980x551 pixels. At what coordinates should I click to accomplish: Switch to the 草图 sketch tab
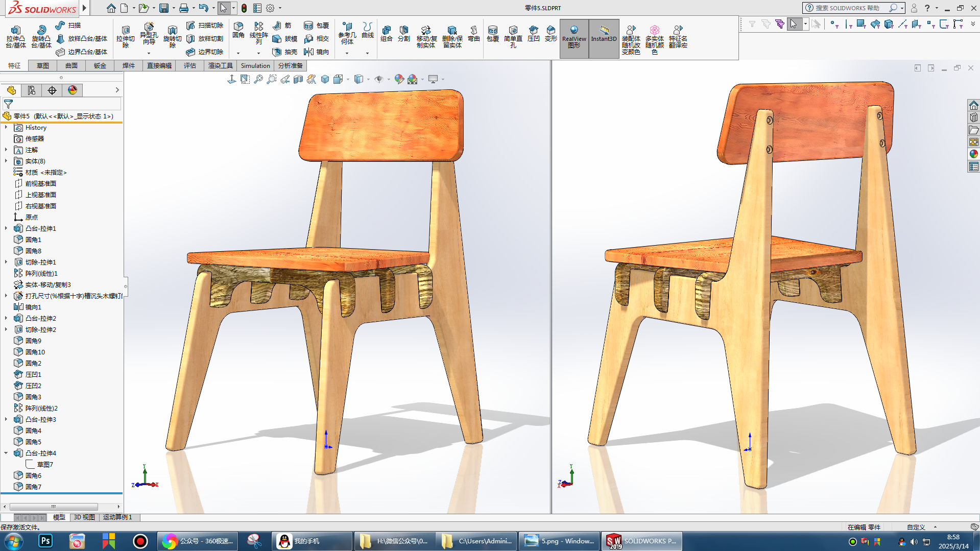click(x=43, y=65)
